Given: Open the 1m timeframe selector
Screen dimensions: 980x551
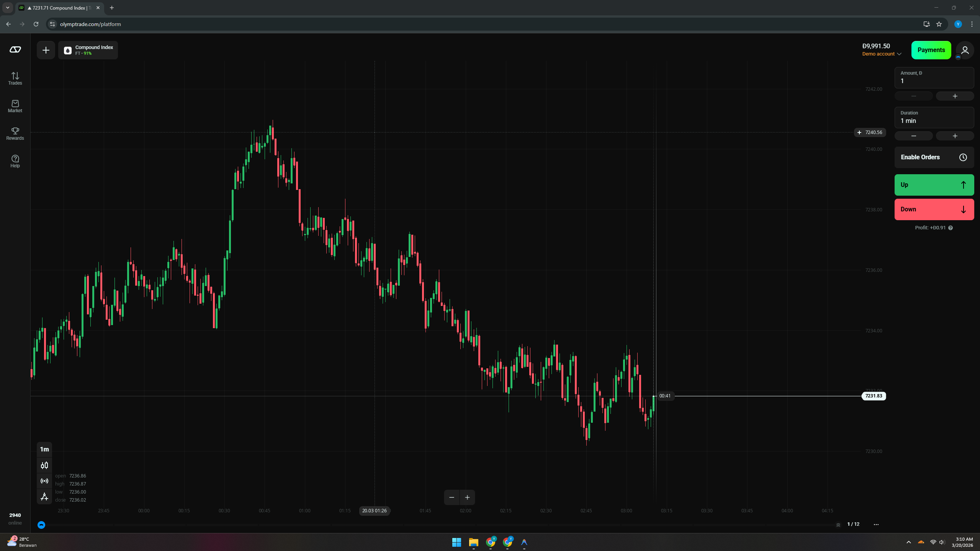Looking at the screenshot, I should [44, 449].
